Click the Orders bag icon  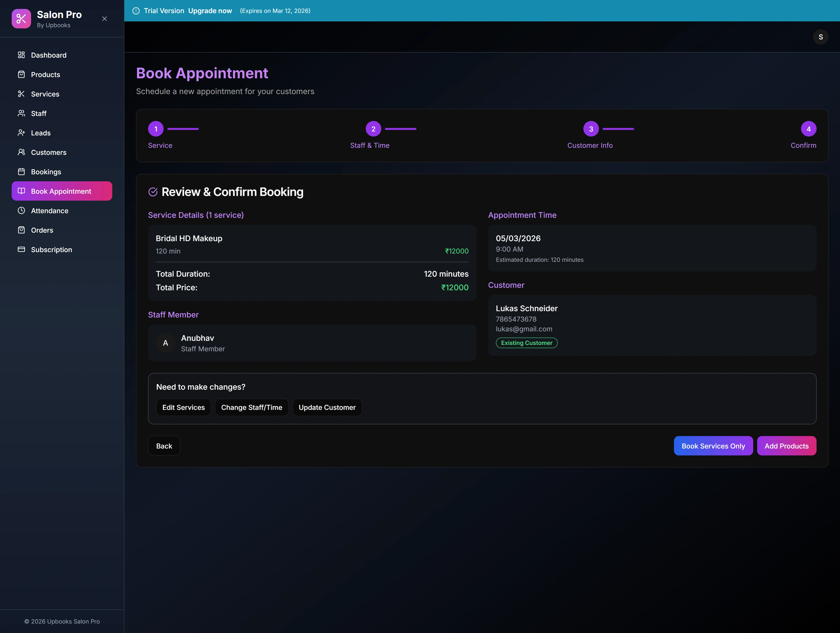[x=22, y=230]
